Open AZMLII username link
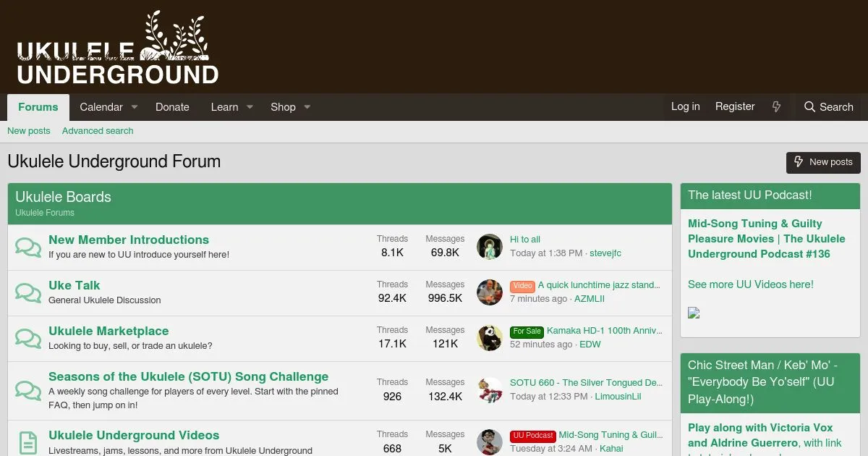 [x=590, y=299]
